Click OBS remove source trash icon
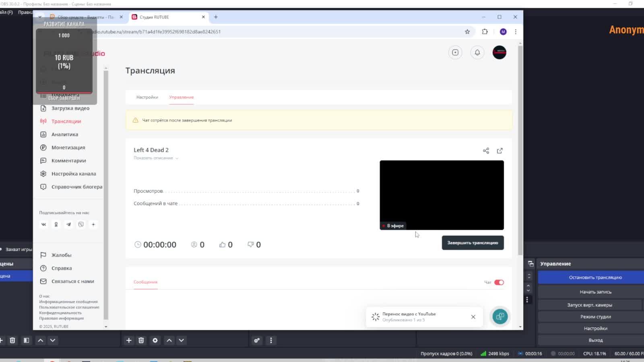The width and height of the screenshot is (644, 362). tap(141, 340)
